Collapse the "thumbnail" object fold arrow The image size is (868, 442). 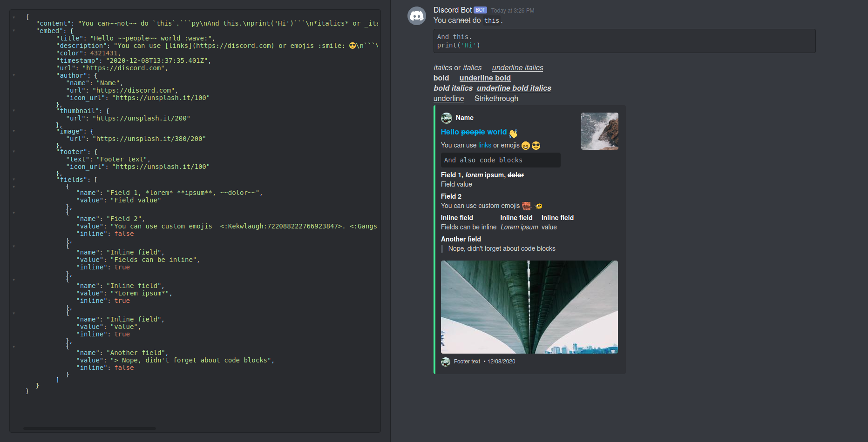pos(14,111)
